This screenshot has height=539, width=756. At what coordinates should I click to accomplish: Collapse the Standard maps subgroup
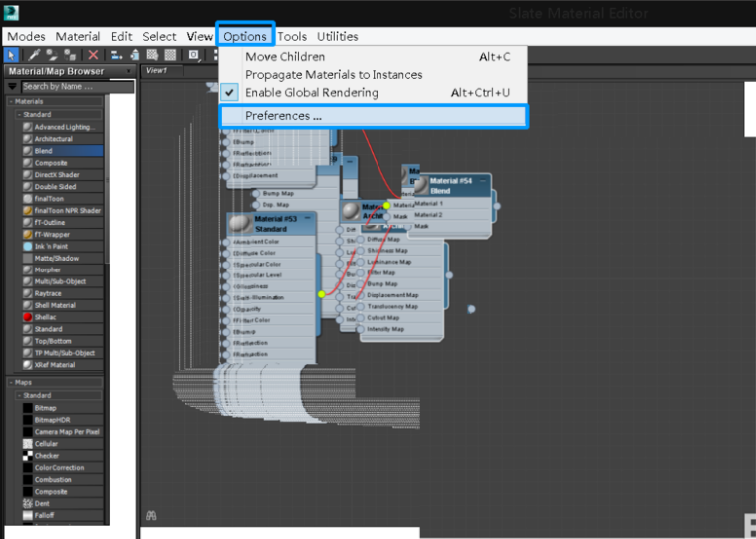[x=19, y=395]
